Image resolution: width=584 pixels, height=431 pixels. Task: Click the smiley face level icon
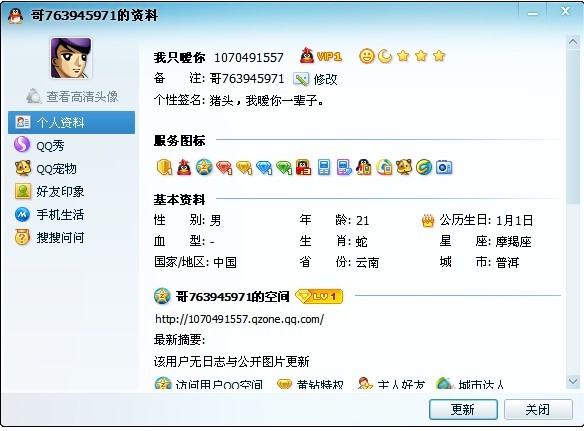366,56
